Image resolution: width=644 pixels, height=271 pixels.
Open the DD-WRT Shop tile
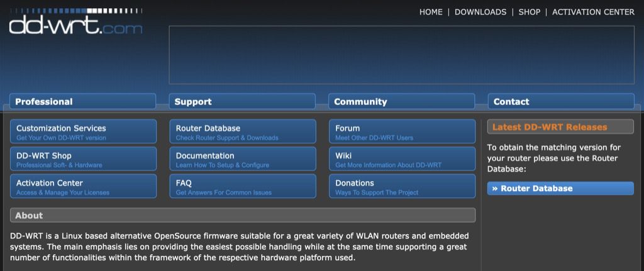(x=84, y=159)
